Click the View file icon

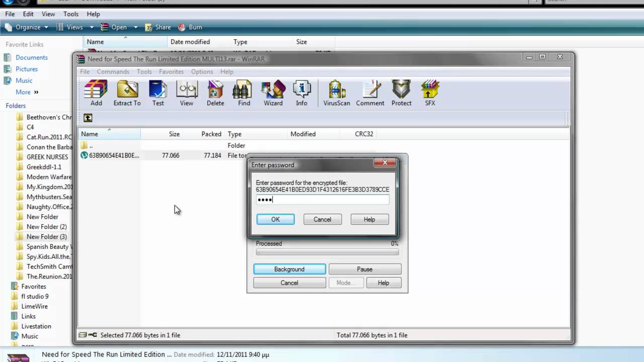tap(187, 94)
